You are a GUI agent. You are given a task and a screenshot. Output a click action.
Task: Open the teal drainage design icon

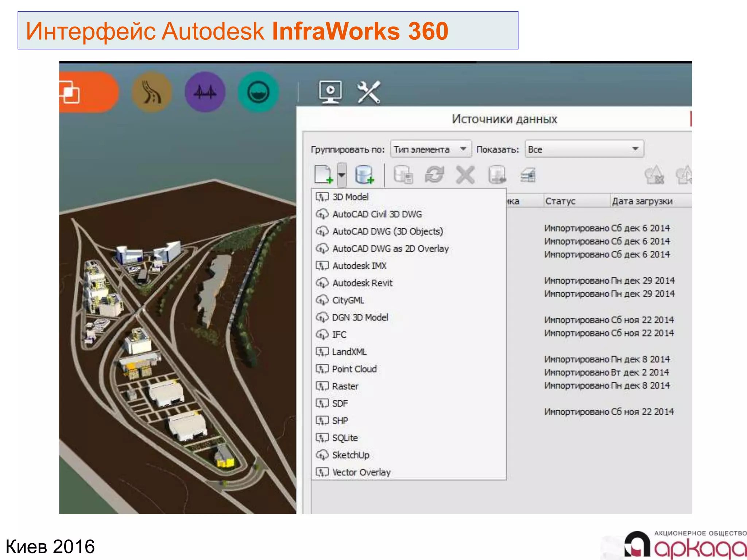tap(258, 92)
